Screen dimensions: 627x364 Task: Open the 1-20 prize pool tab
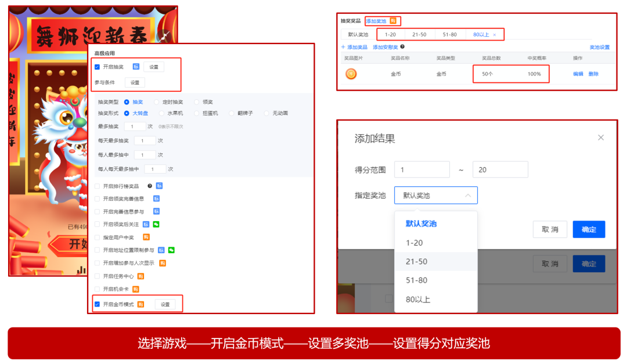[390, 35]
